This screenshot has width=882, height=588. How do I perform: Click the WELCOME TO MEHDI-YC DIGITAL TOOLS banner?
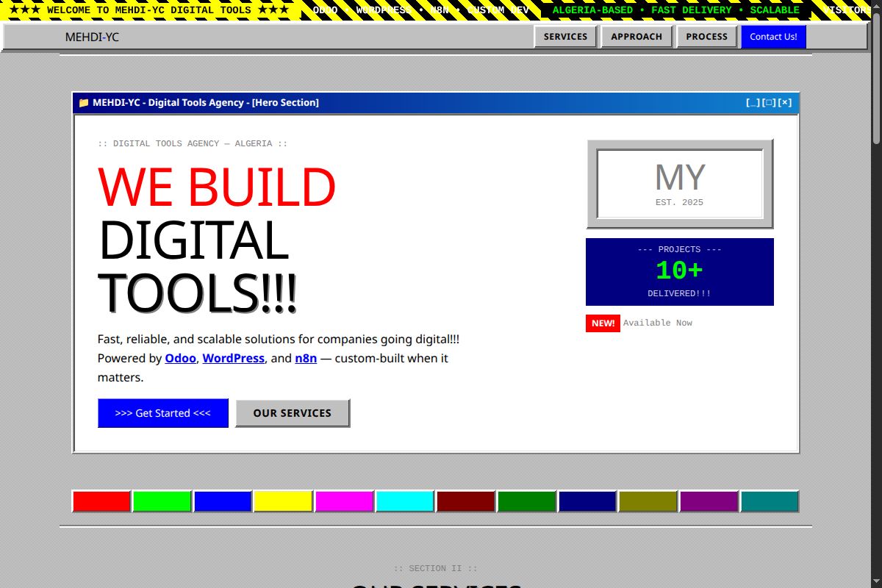tap(149, 10)
